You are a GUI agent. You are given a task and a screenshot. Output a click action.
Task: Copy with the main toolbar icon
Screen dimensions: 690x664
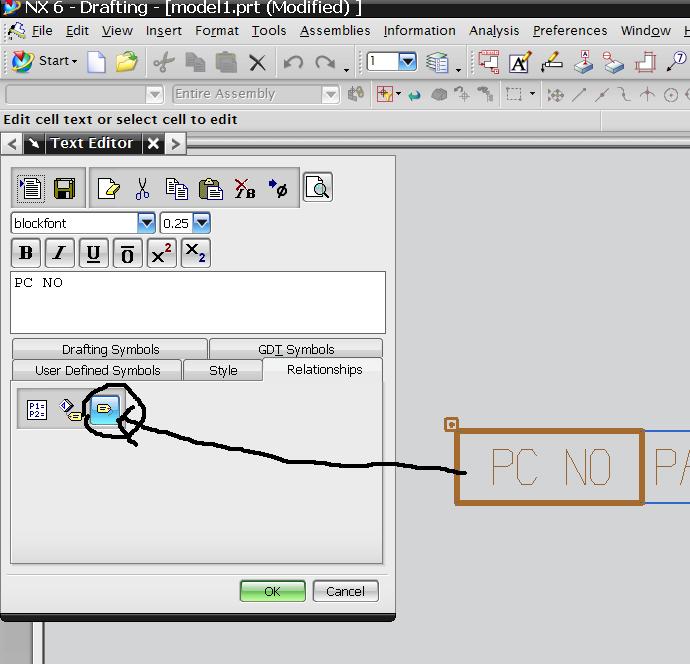[x=195, y=62]
